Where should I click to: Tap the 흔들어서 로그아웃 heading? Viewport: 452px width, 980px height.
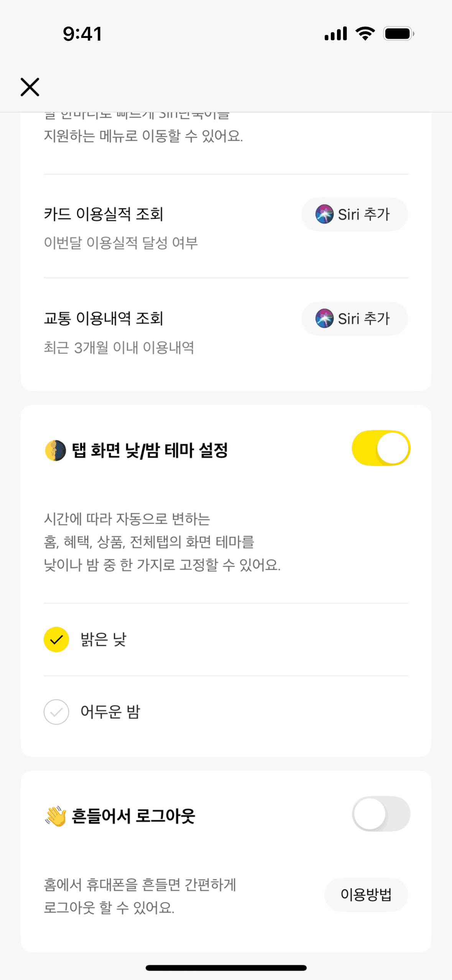(x=133, y=816)
